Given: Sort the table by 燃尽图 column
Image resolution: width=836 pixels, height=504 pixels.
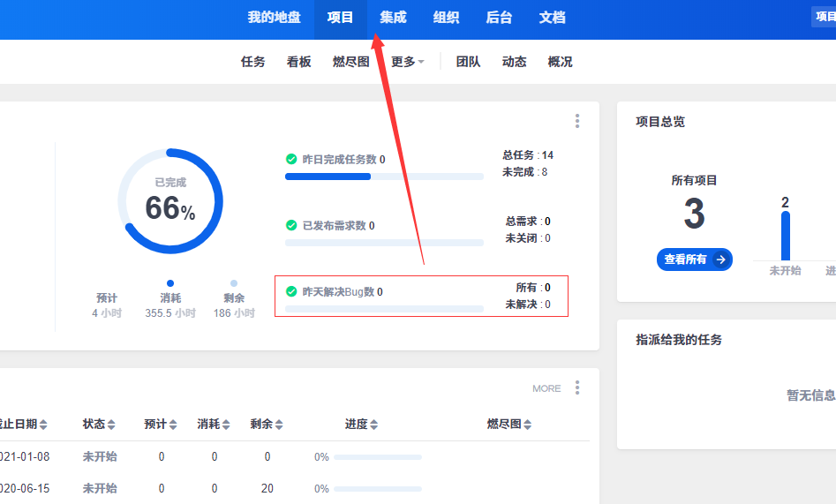Looking at the screenshot, I should coord(509,424).
